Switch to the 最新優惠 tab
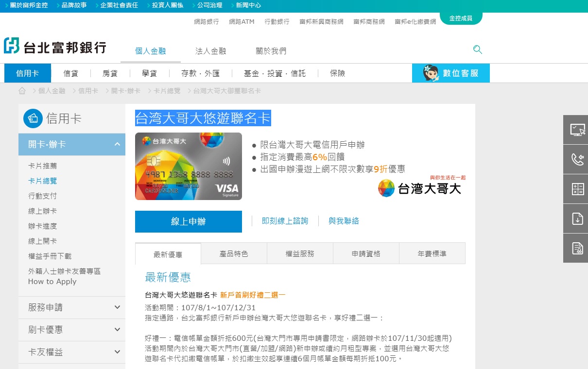The width and height of the screenshot is (588, 369). [168, 254]
